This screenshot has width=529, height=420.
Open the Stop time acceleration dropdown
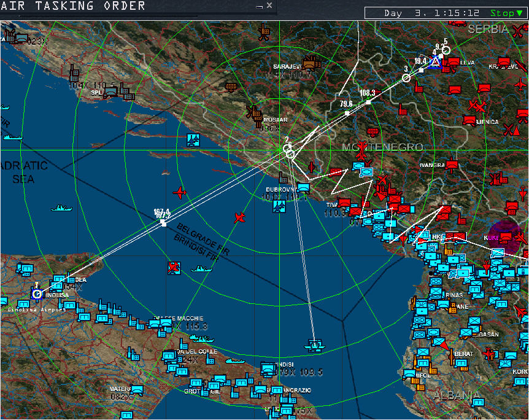(x=506, y=13)
